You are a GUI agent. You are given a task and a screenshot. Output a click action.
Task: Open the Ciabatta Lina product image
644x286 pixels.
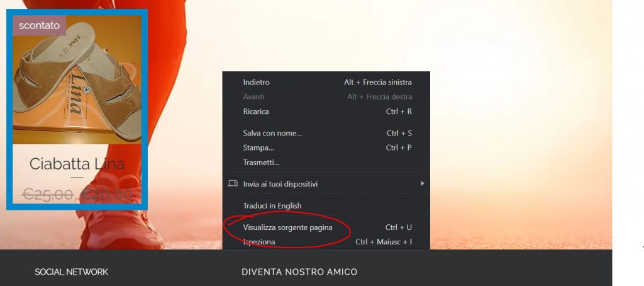point(77,79)
